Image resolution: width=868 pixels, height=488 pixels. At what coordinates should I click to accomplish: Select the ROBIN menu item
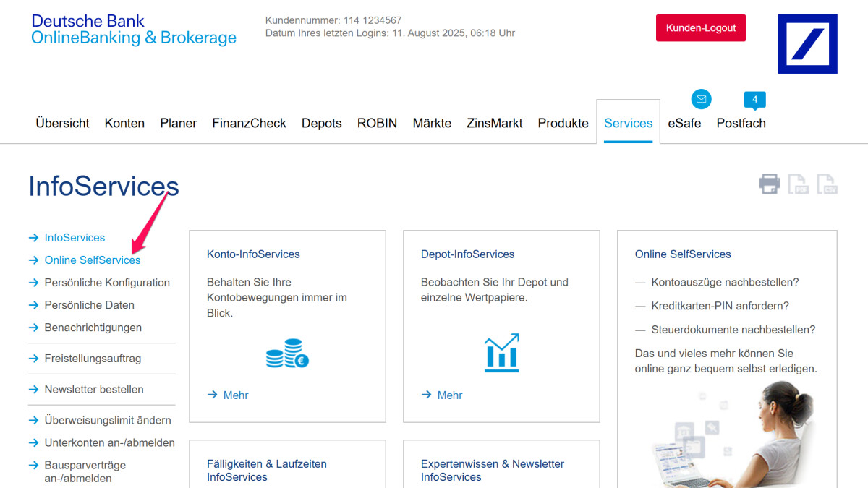click(x=377, y=123)
